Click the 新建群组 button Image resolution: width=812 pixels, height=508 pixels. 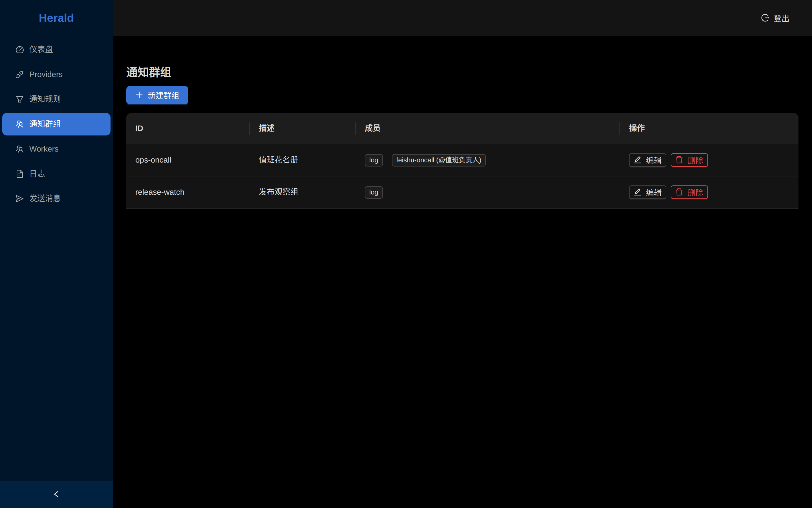pyautogui.click(x=157, y=95)
